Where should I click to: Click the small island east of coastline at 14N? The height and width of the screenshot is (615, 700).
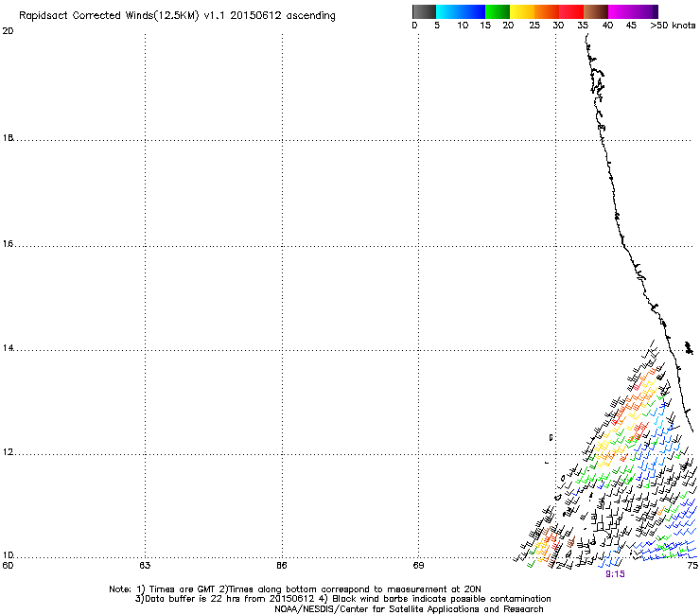(690, 347)
